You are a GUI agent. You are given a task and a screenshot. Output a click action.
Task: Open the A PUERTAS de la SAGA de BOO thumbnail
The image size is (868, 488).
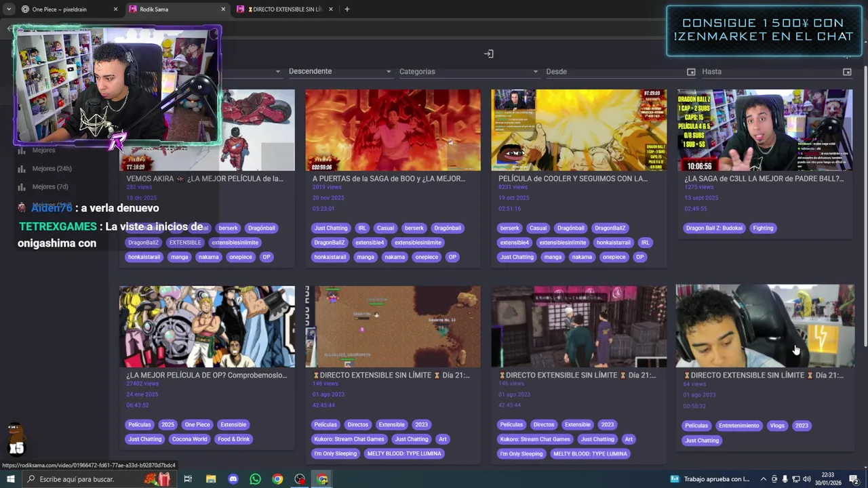point(393,130)
